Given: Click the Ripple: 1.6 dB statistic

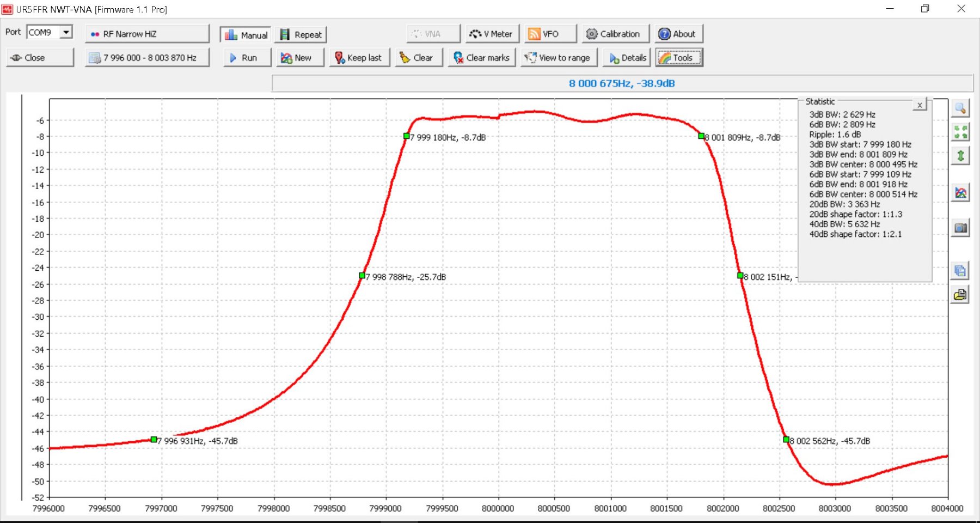Looking at the screenshot, I should 835,135.
